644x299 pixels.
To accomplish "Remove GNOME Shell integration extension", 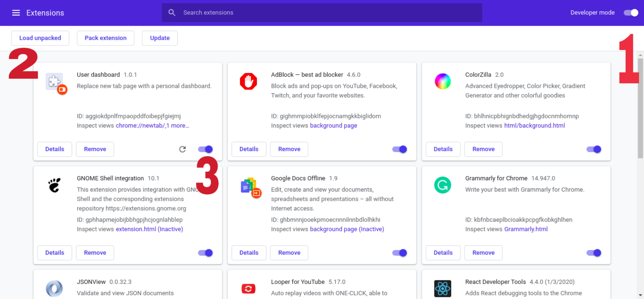I will pos(95,253).
